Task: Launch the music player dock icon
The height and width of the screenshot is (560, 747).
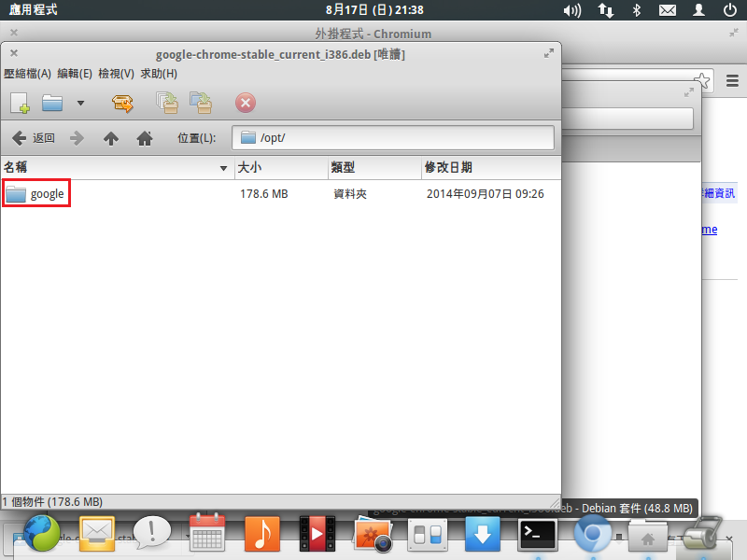Action: pyautogui.click(x=262, y=533)
